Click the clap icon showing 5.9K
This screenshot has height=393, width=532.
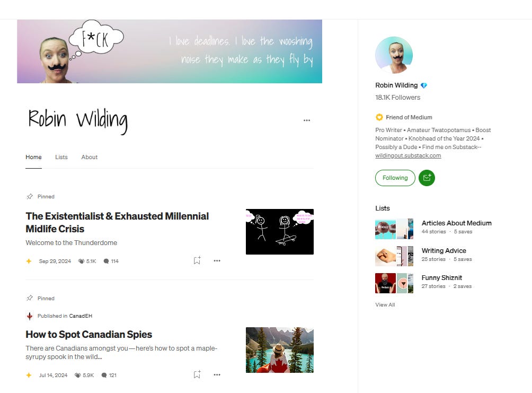pyautogui.click(x=78, y=375)
